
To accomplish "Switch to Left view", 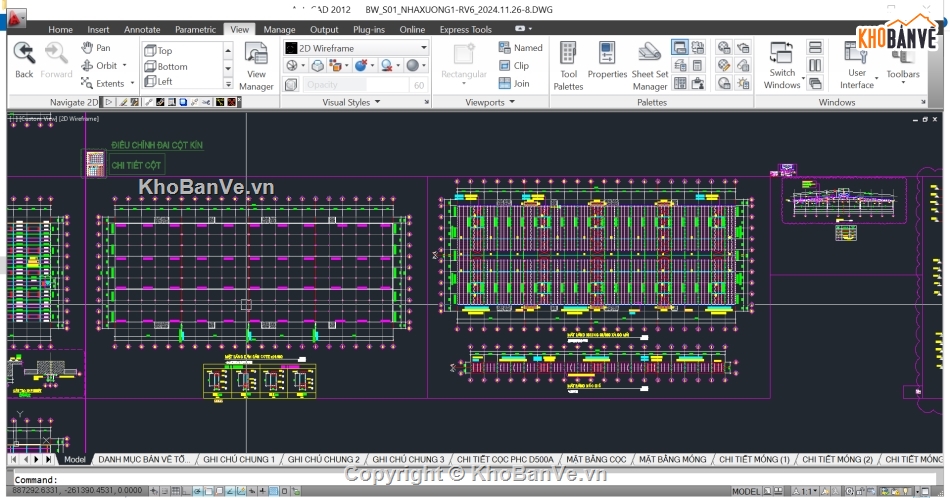I will 159,81.
